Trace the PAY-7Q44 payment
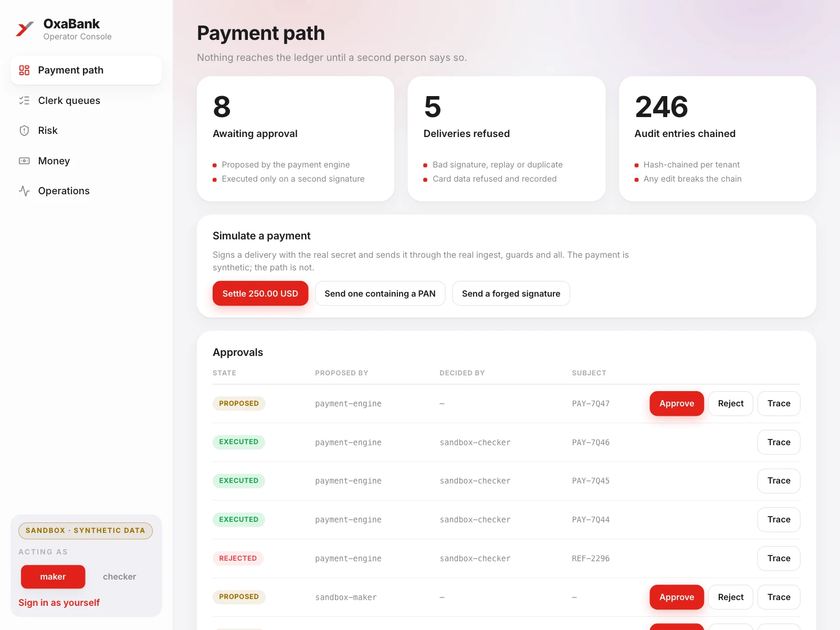This screenshot has width=840, height=630. point(779,520)
